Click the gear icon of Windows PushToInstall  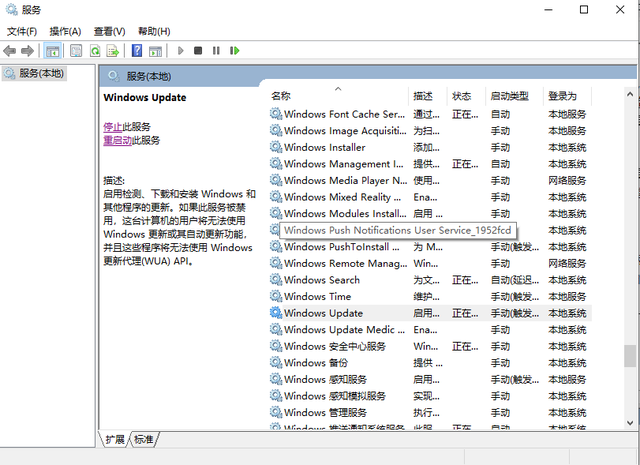[x=276, y=247]
